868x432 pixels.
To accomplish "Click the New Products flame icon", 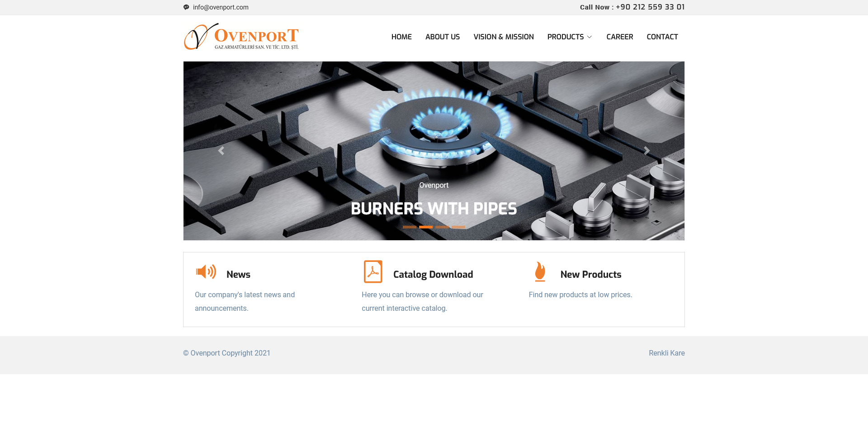I will coord(540,272).
